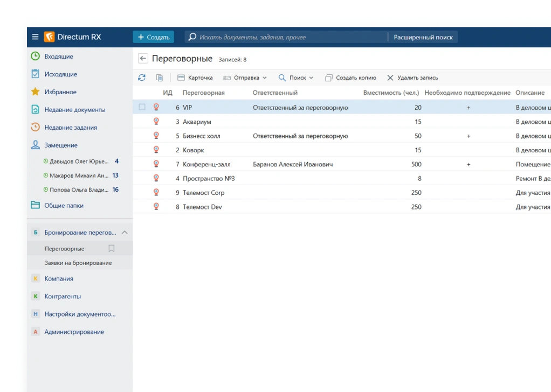The height and width of the screenshot is (392, 551).
Task: Click the Создать button
Action: tap(153, 37)
